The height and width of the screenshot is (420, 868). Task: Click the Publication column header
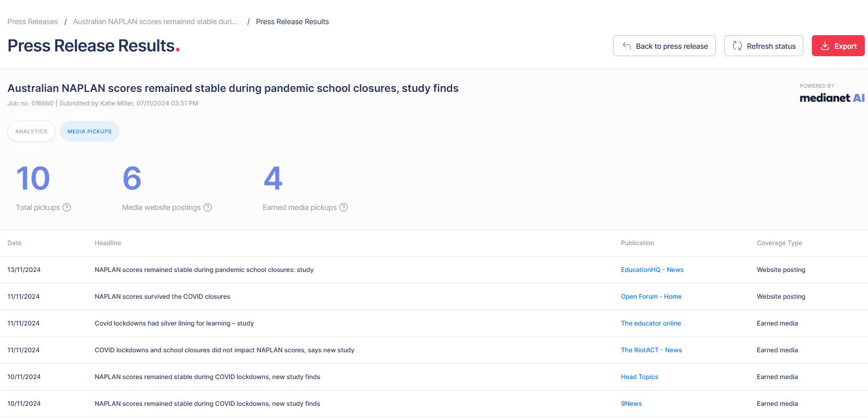click(637, 243)
